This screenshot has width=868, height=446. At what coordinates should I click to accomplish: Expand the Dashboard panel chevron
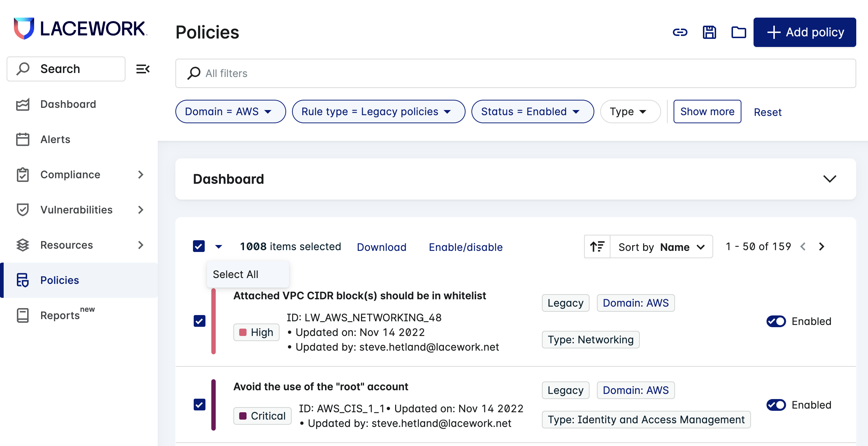tap(829, 179)
